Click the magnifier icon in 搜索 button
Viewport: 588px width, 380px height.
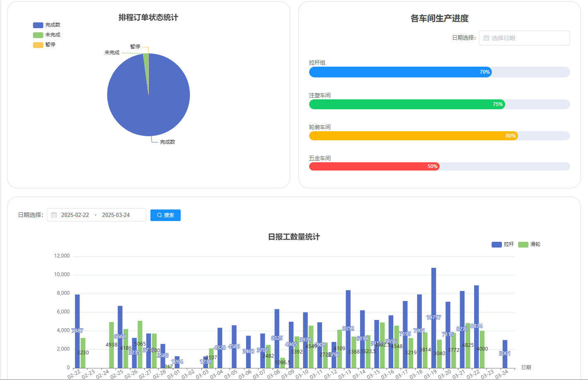(160, 215)
